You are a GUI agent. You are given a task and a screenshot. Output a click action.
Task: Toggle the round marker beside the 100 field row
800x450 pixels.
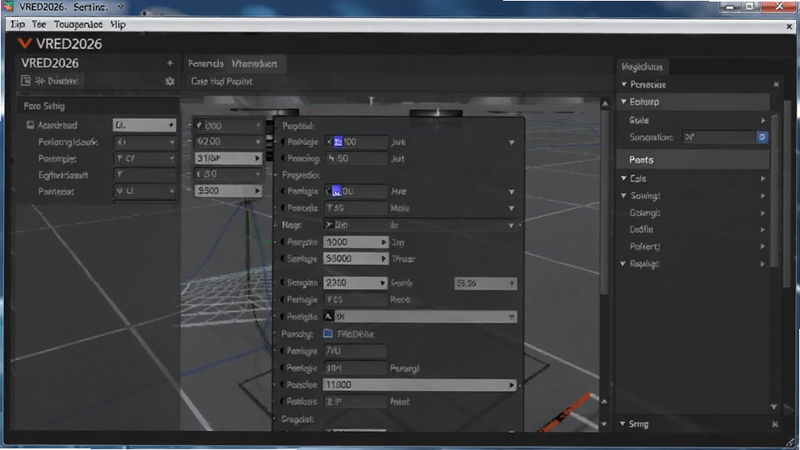pyautogui.click(x=283, y=142)
